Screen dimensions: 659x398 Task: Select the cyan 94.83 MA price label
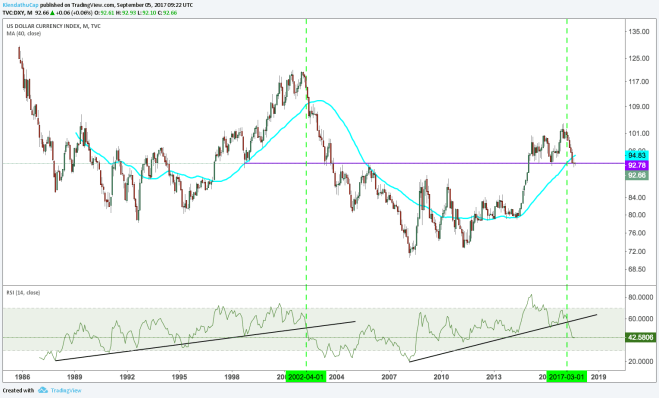(x=637, y=155)
